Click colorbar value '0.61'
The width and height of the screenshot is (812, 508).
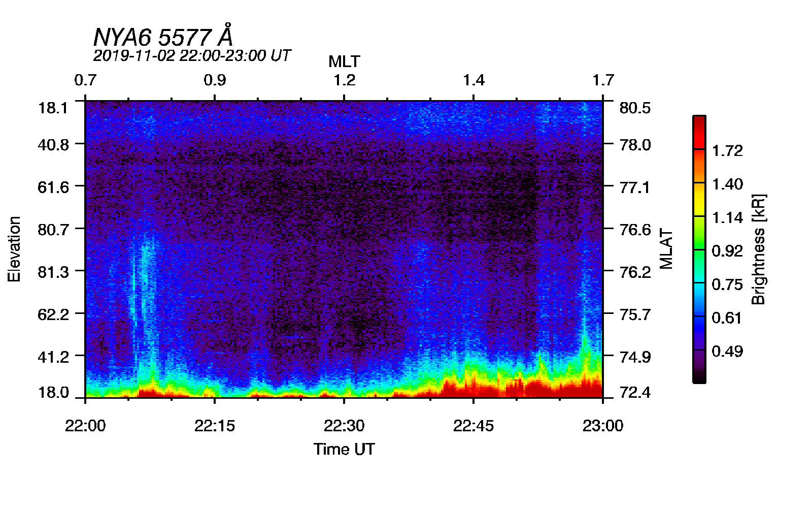727,318
